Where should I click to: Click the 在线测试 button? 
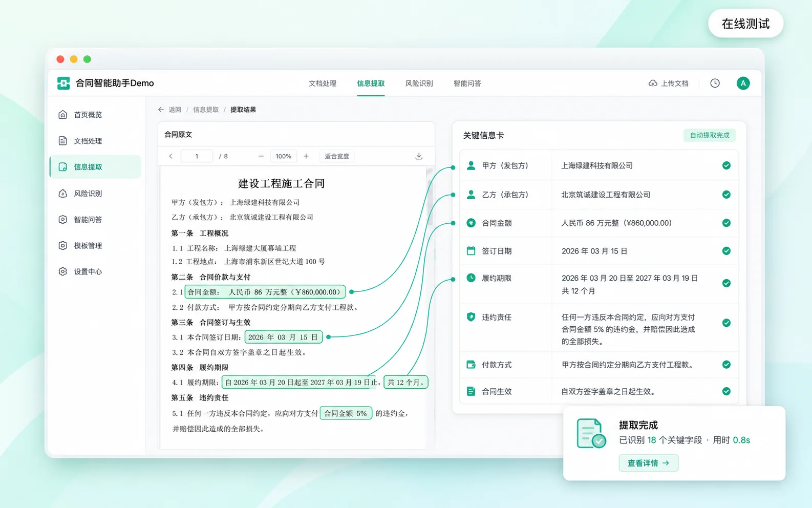click(745, 24)
